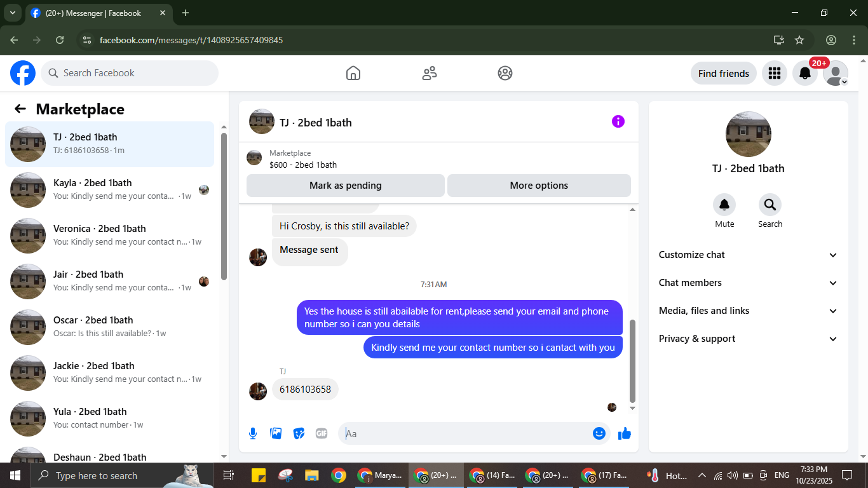Click the address bar URL

(x=191, y=40)
